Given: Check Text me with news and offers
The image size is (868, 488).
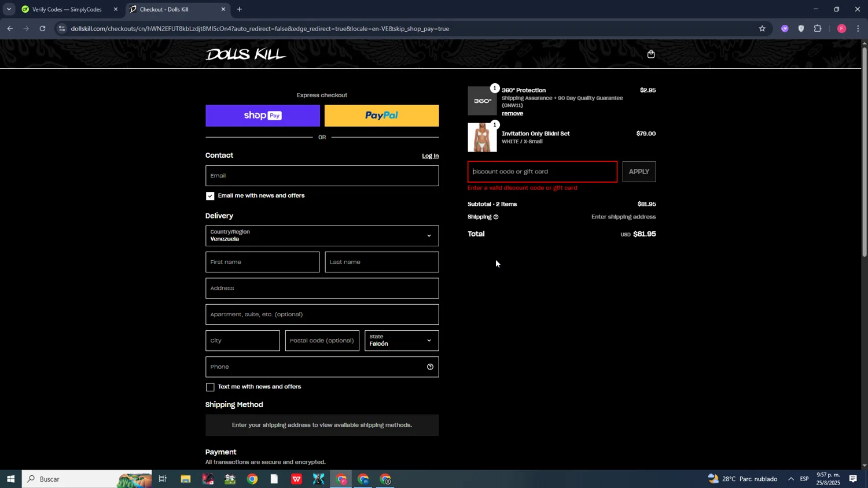Looking at the screenshot, I should (210, 387).
